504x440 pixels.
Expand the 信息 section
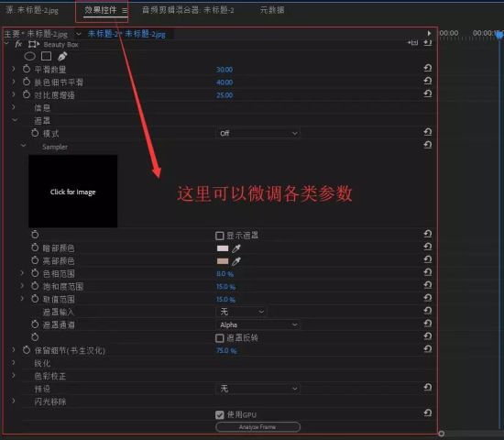point(14,107)
